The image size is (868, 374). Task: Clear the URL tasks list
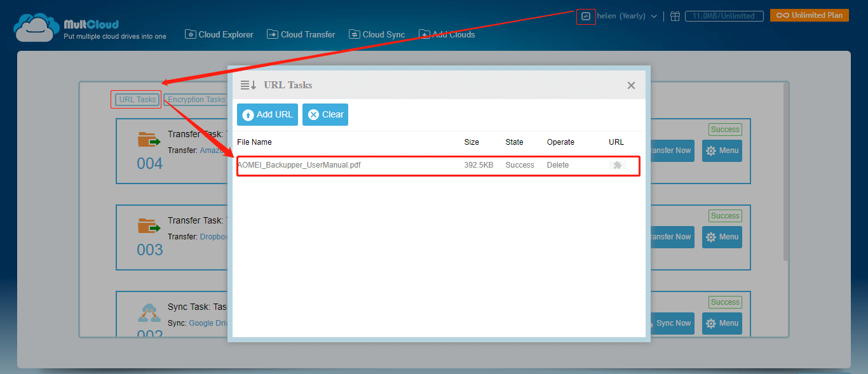(325, 114)
